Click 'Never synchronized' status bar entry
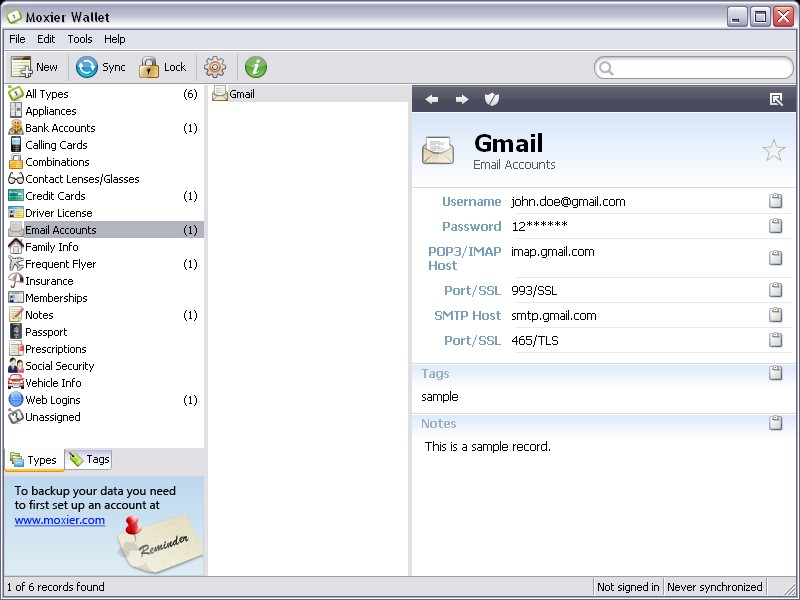Viewport: 800px width, 600px height. [x=714, y=587]
